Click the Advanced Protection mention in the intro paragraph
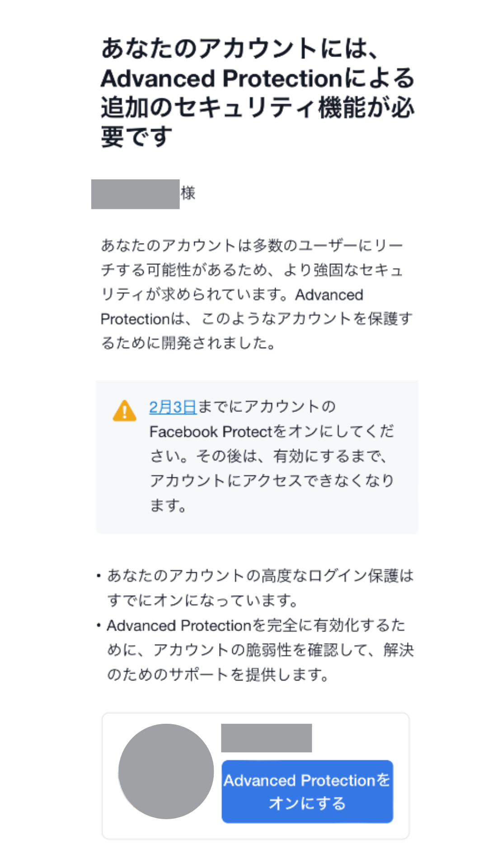488x868 pixels. (x=329, y=295)
